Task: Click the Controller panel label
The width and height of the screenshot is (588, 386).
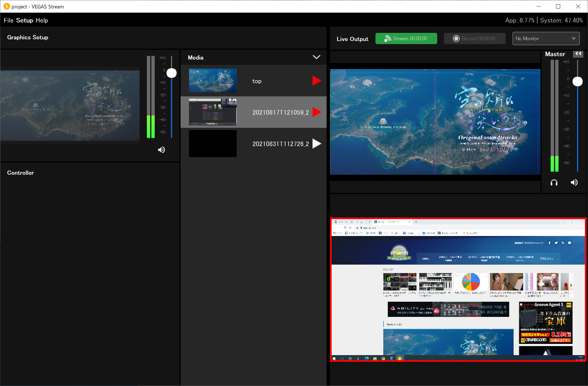Action: point(20,173)
